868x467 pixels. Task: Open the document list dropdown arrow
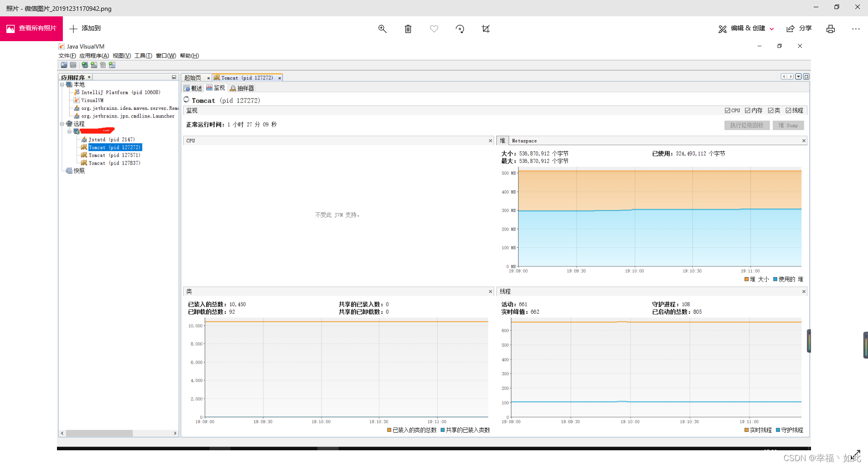point(798,76)
